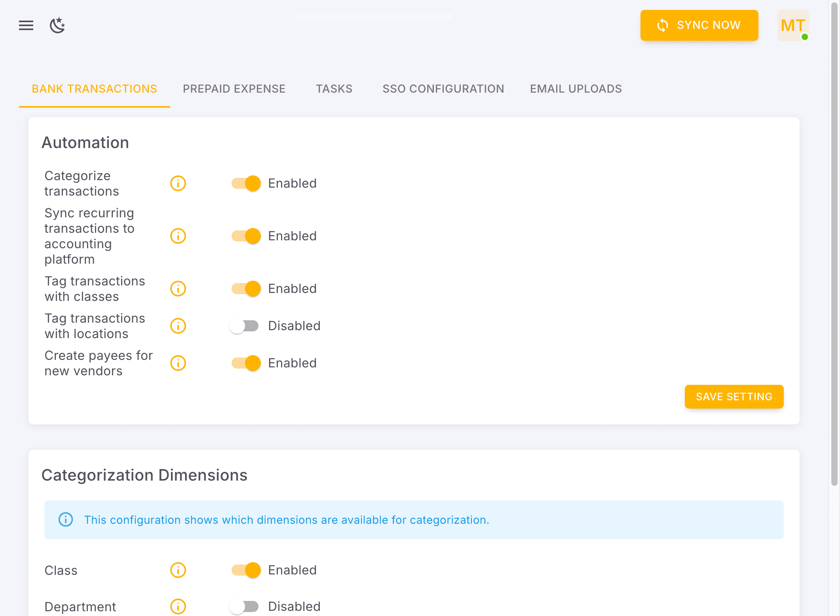This screenshot has width=840, height=616.
Task: Enable the Department dimension
Action: pyautogui.click(x=244, y=606)
